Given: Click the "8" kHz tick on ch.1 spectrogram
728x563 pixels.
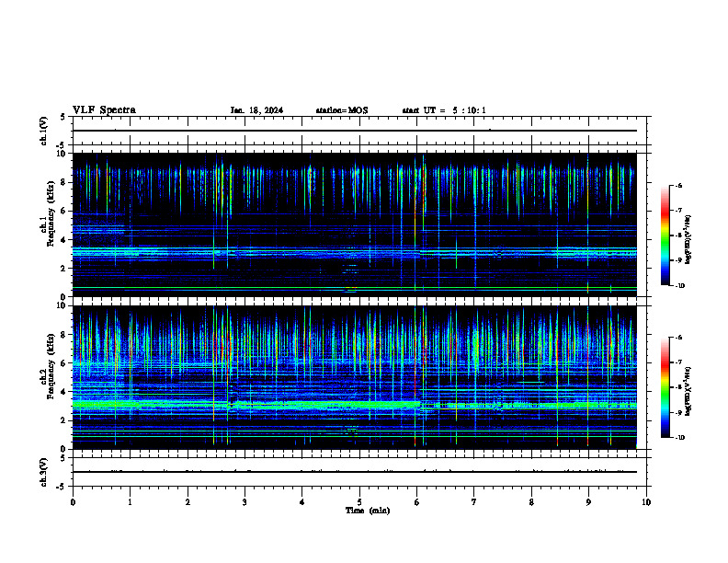Looking at the screenshot, I should (x=63, y=182).
